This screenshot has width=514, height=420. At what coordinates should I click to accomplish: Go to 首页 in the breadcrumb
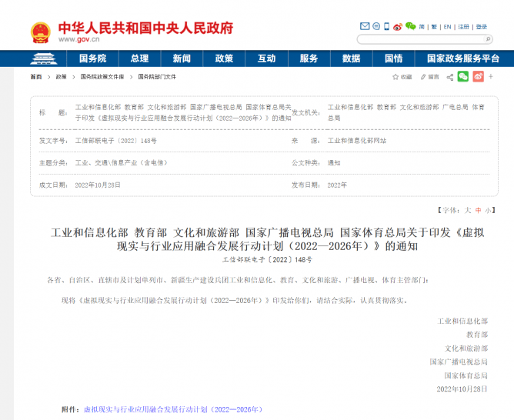click(x=36, y=77)
